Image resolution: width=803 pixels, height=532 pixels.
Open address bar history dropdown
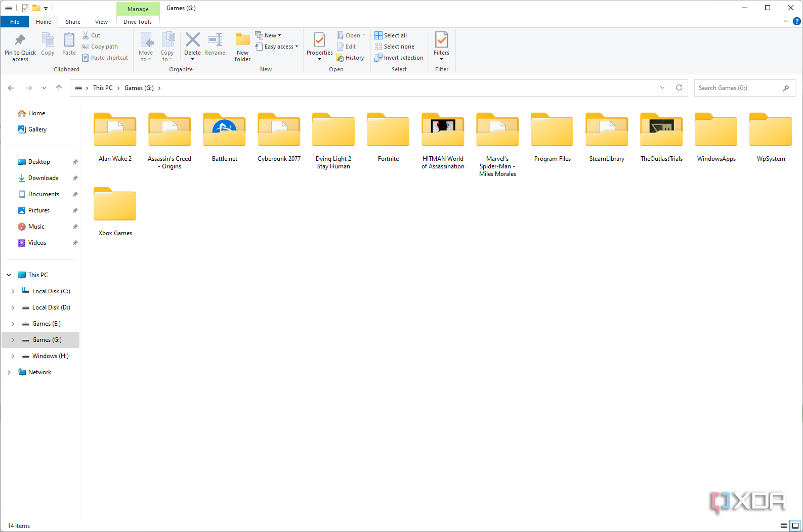click(662, 87)
